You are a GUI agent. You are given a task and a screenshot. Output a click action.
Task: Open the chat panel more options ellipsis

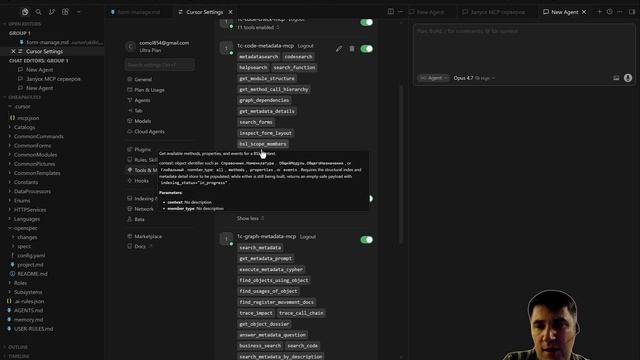click(620, 12)
